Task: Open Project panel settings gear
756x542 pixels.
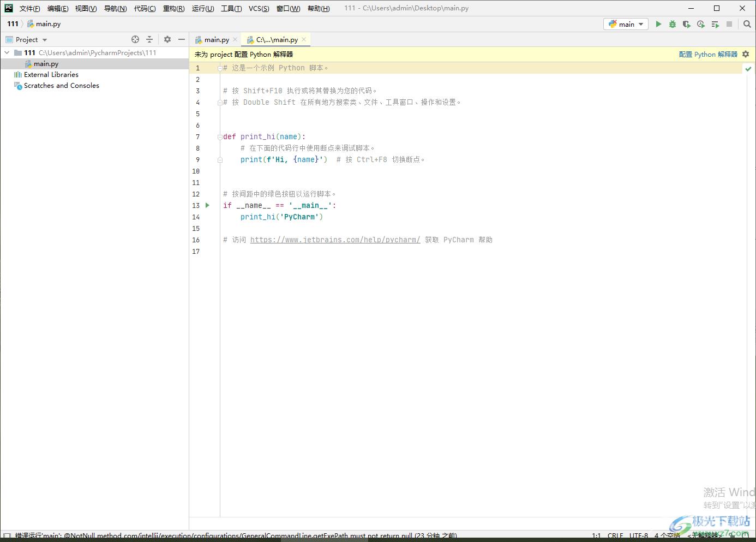Action: [x=167, y=39]
